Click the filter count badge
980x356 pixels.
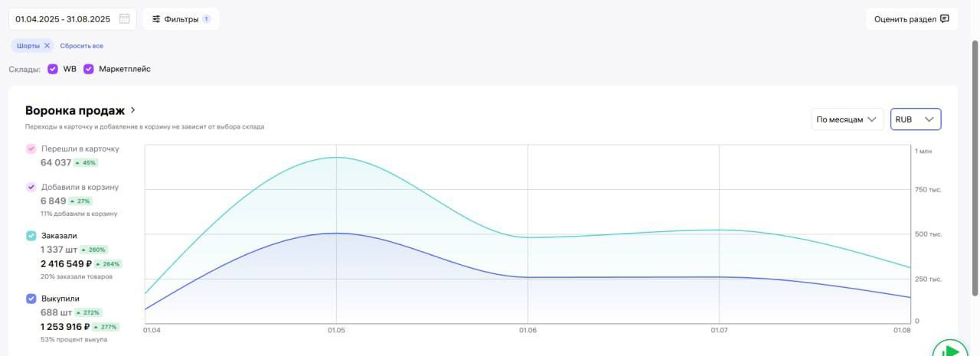206,19
